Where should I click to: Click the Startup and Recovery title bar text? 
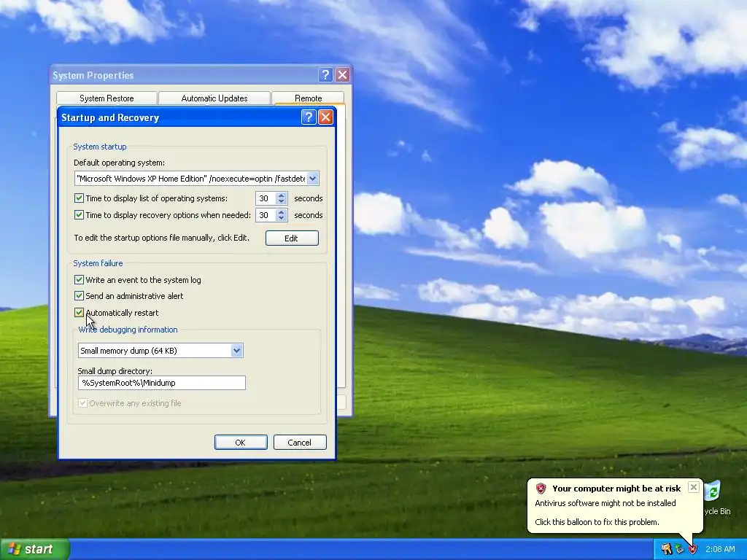click(110, 117)
